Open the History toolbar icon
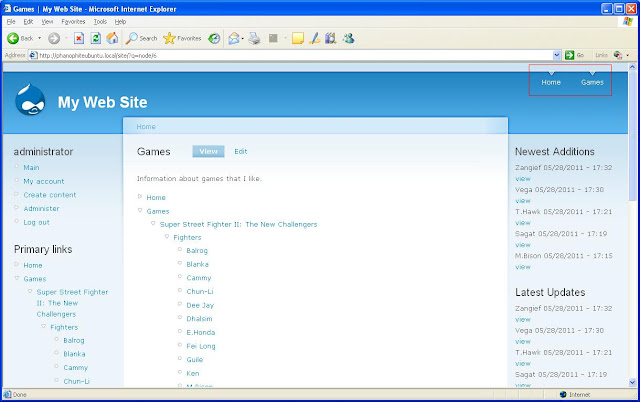The height and width of the screenshot is (402, 640). 214,38
